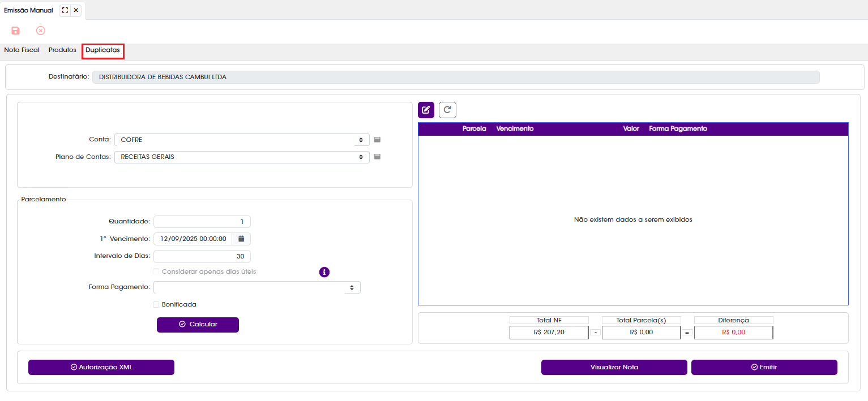Open the calendar picker for 1º Vencimento
The height and width of the screenshot is (401, 868).
[241, 239]
